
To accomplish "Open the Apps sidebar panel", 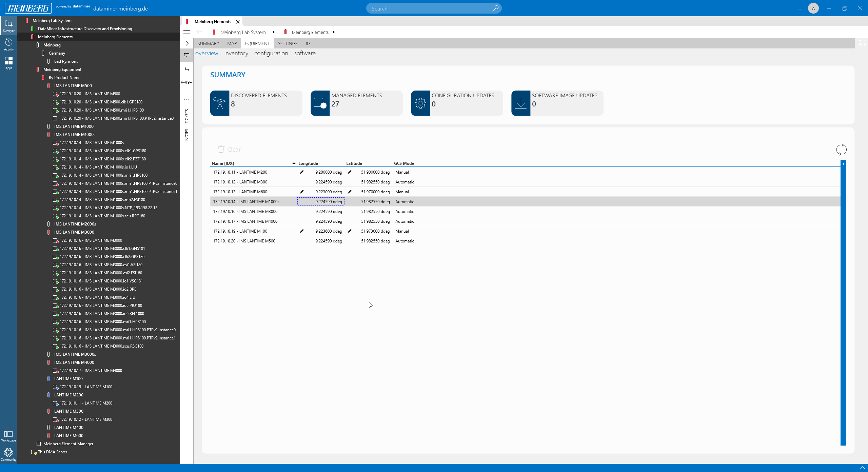I will (x=8, y=63).
